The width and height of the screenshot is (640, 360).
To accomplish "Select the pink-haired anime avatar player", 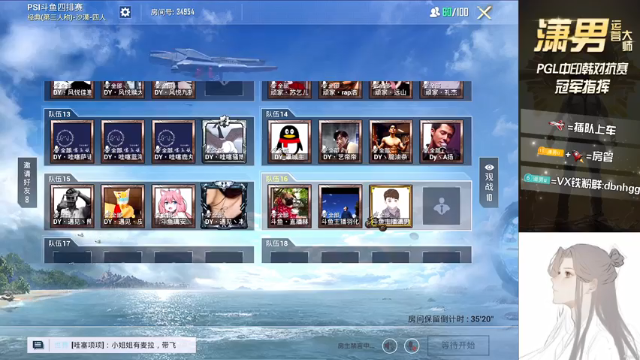I will point(173,206).
